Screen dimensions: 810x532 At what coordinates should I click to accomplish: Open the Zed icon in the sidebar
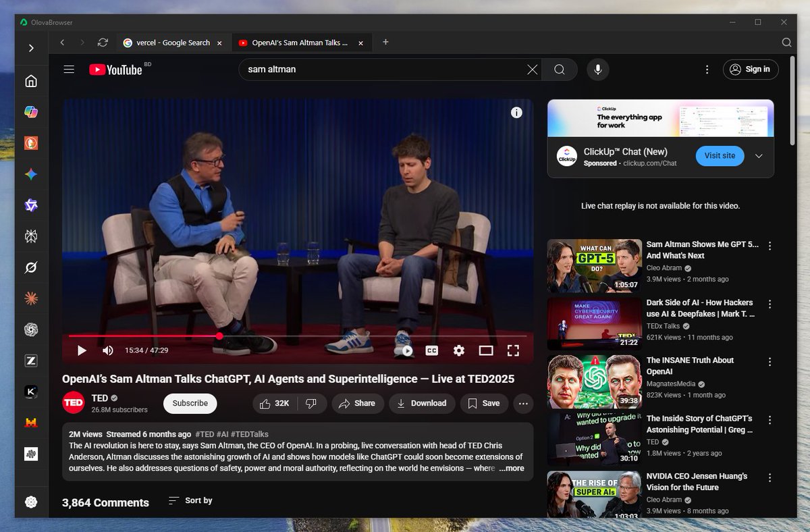click(31, 361)
